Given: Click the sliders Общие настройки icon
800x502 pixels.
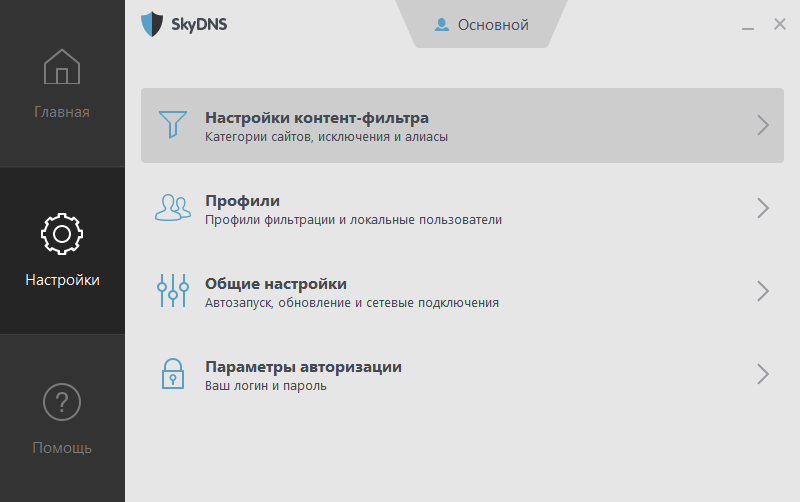Looking at the screenshot, I should (173, 291).
